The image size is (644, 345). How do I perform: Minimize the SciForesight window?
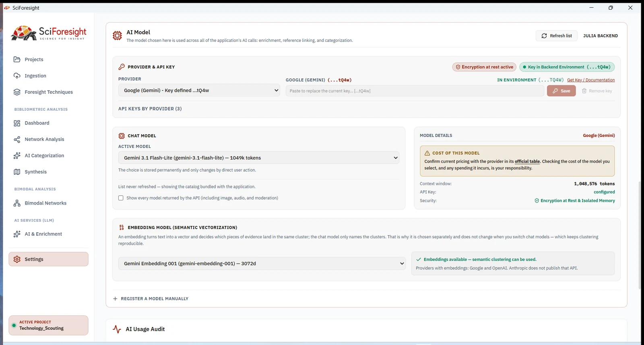coord(592,8)
